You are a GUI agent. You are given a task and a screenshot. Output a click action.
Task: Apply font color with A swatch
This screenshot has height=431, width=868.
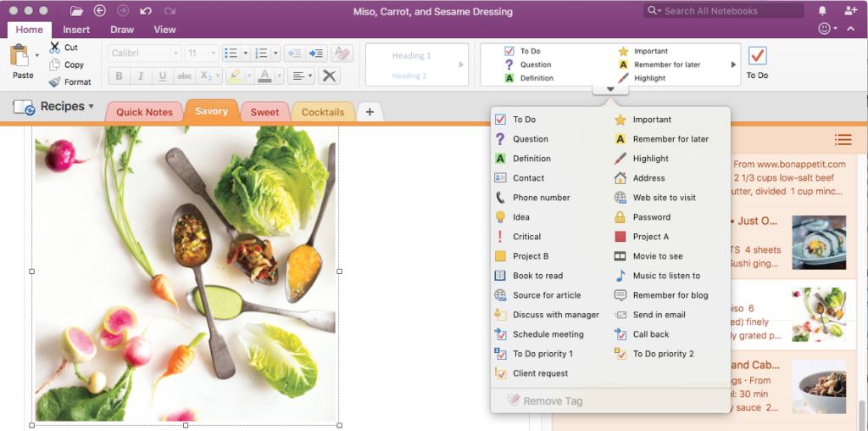[x=264, y=76]
